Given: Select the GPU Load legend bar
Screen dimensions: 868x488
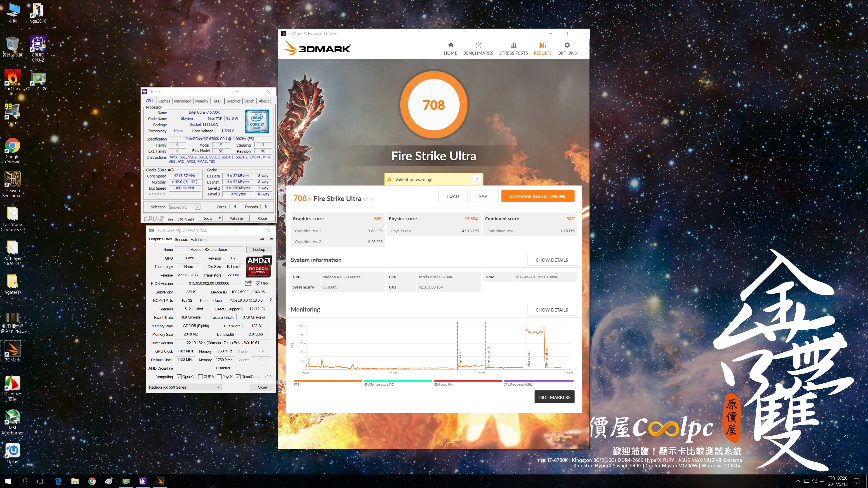Looking at the screenshot, I should click(468, 381).
